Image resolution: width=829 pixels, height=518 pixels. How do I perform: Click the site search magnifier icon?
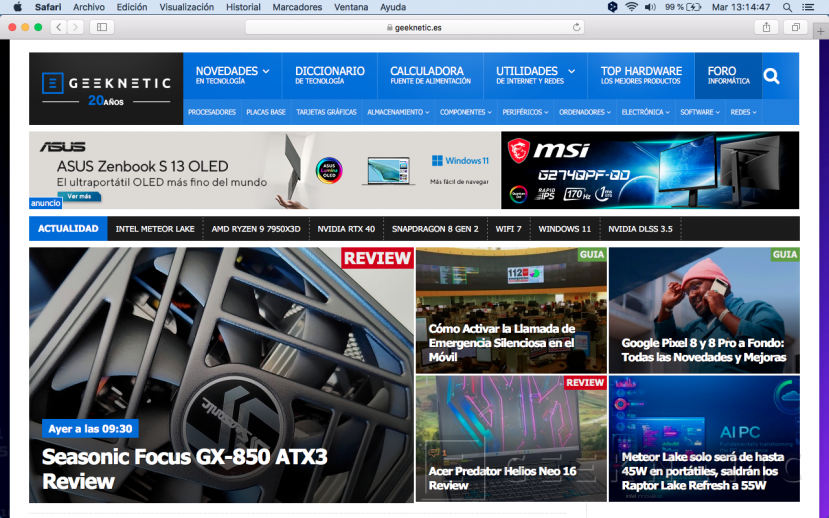[771, 76]
